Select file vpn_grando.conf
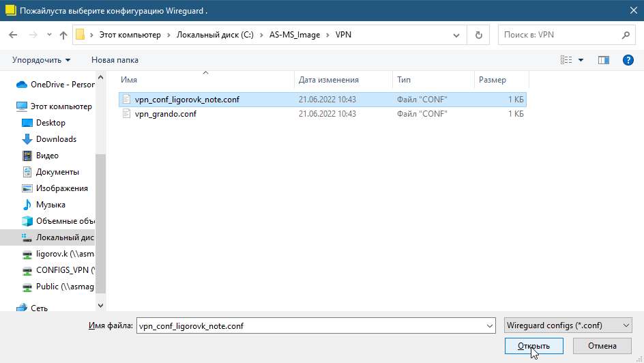Viewport: 644px width, 363px height. tap(323, 114)
